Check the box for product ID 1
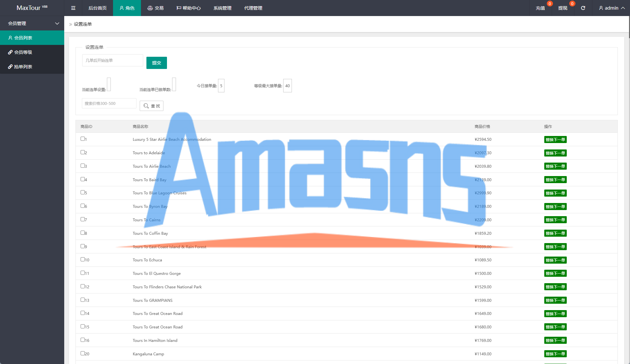The image size is (630, 364). [83, 139]
